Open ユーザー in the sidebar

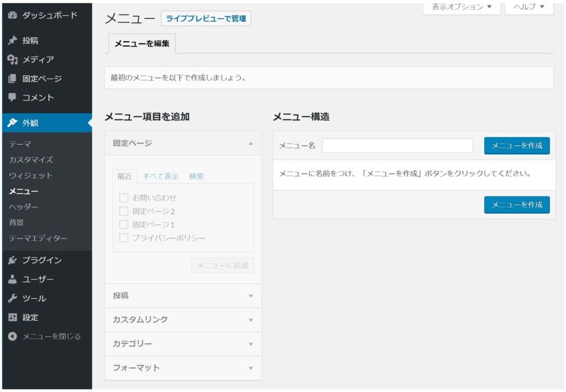[38, 279]
